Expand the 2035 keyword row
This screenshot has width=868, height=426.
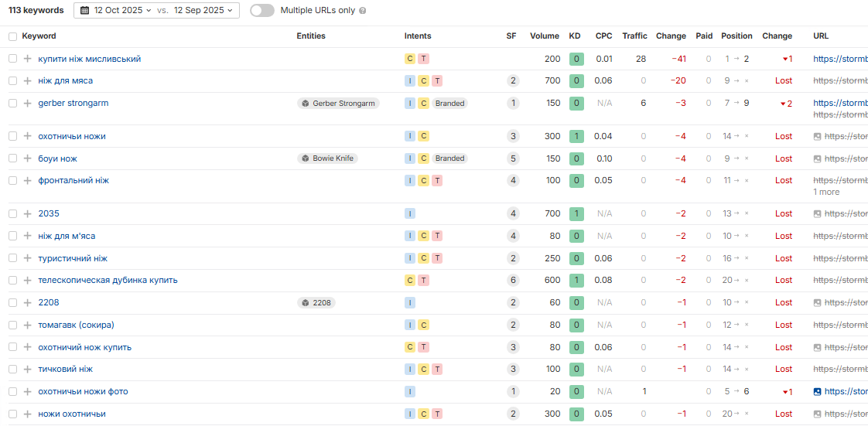point(28,213)
